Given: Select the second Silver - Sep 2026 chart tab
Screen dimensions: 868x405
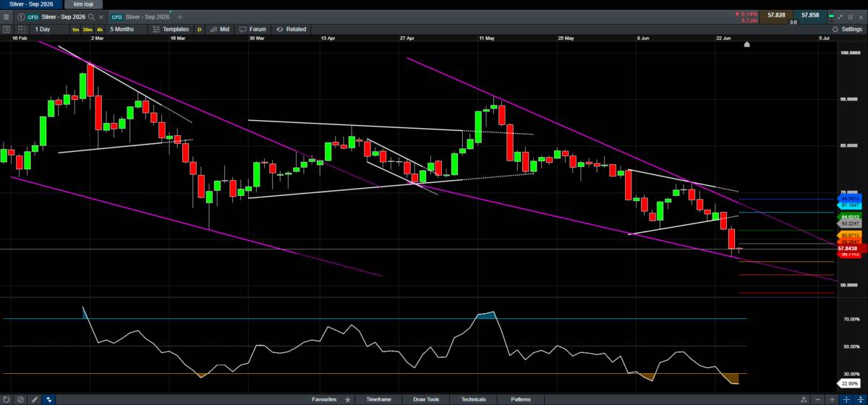Looking at the screenshot, I should [142, 16].
